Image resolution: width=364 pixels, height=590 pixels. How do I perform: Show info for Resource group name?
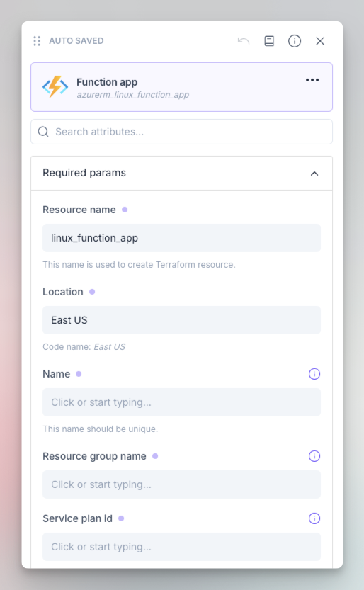coord(314,456)
